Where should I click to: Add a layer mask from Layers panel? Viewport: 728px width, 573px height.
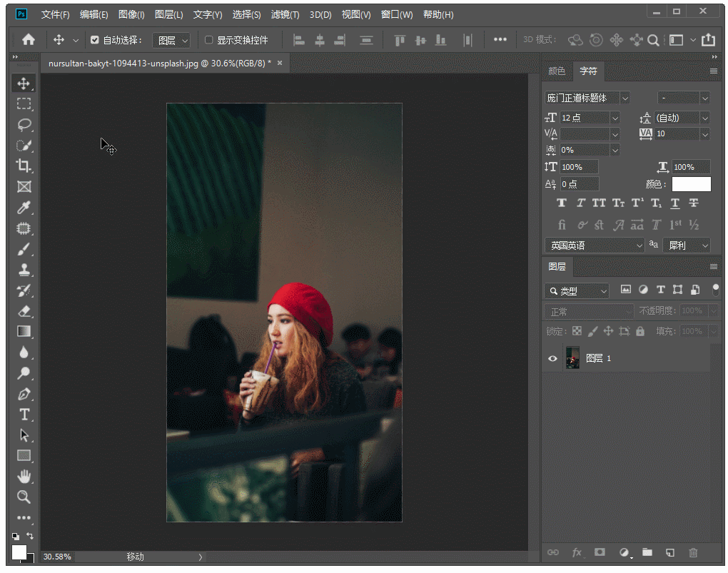pos(600,552)
